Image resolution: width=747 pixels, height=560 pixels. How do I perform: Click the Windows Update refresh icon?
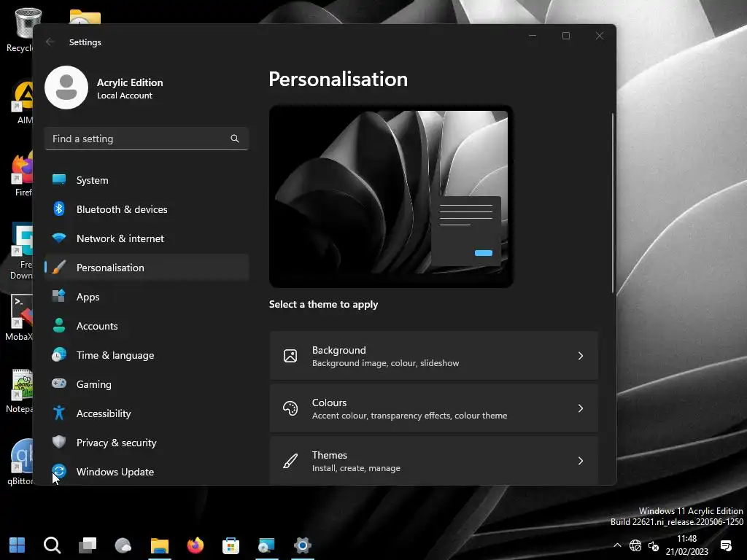[59, 471]
